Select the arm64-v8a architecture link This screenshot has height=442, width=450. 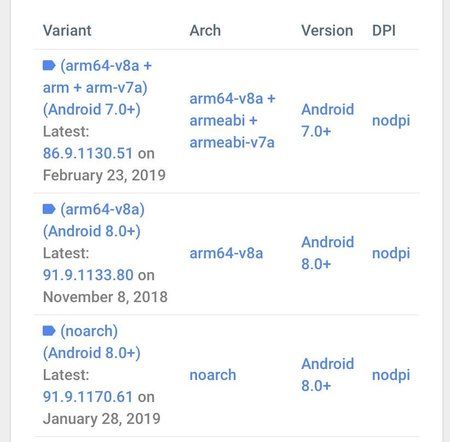(226, 253)
